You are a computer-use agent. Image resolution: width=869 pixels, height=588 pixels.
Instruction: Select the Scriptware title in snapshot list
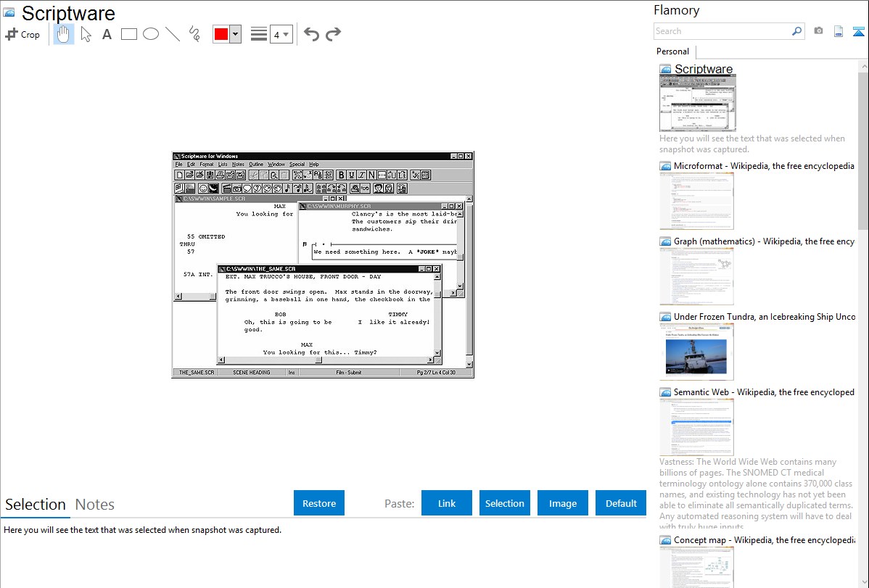point(704,70)
